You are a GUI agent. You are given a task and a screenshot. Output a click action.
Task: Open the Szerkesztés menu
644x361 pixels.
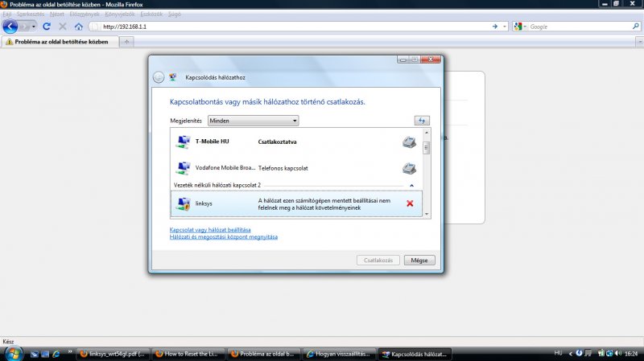tap(31, 14)
